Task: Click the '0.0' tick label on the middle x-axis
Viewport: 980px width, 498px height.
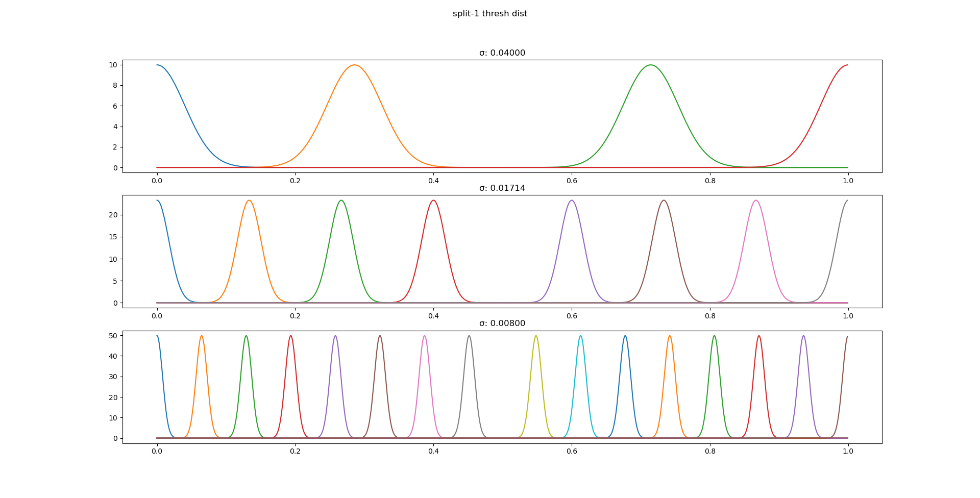Action: [157, 316]
